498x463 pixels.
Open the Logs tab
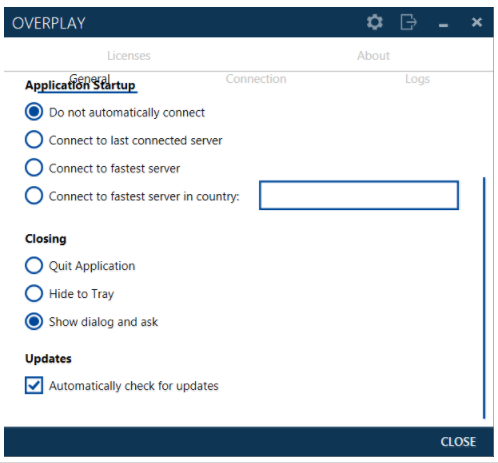point(417,79)
